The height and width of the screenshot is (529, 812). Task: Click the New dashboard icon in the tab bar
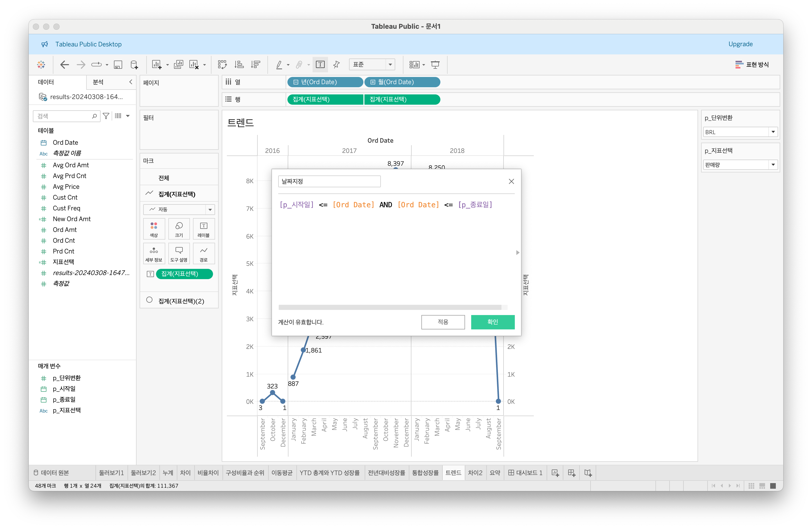click(x=572, y=473)
